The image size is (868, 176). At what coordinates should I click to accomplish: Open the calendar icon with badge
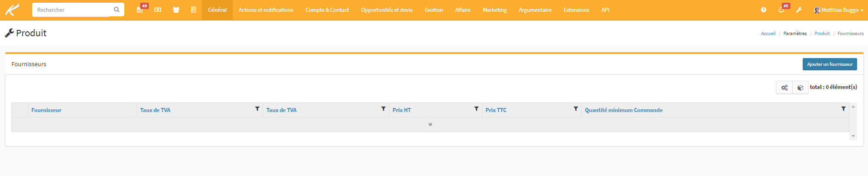pos(140,10)
